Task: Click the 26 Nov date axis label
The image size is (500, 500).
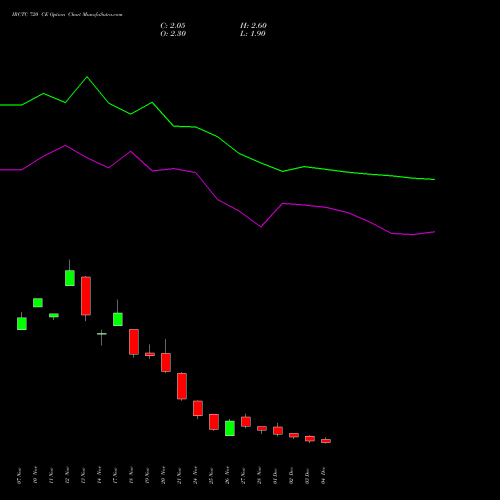Action: [x=227, y=476]
